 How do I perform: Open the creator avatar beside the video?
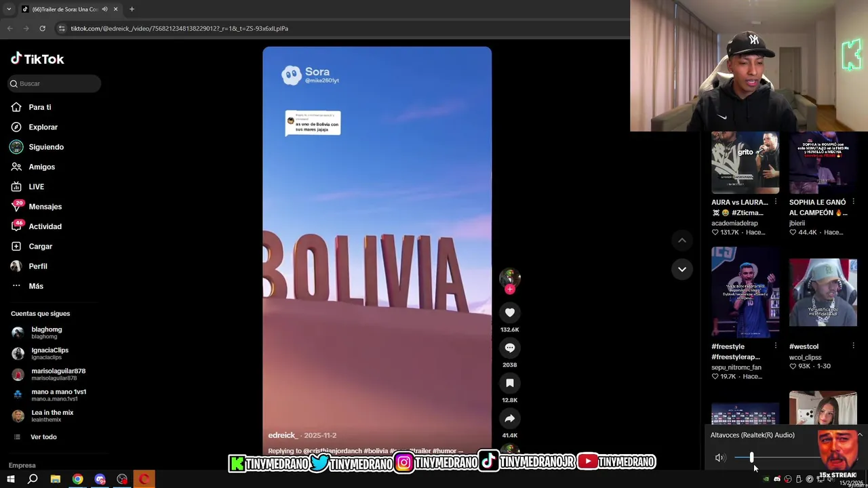(x=510, y=277)
